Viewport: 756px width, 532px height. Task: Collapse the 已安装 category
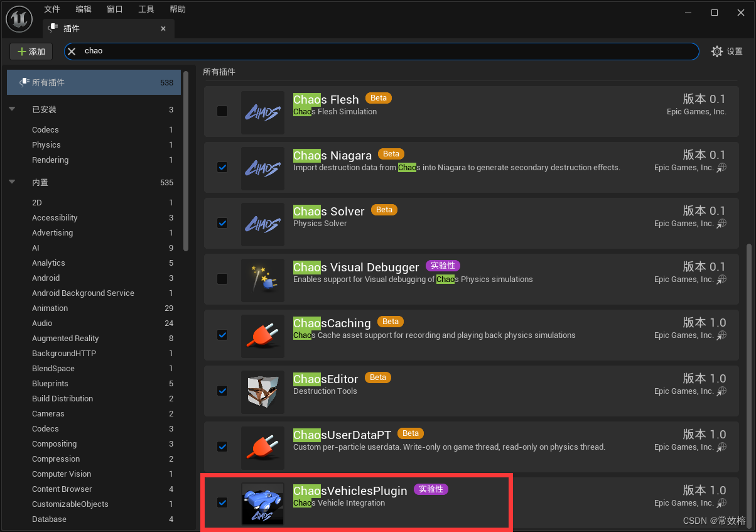12,109
